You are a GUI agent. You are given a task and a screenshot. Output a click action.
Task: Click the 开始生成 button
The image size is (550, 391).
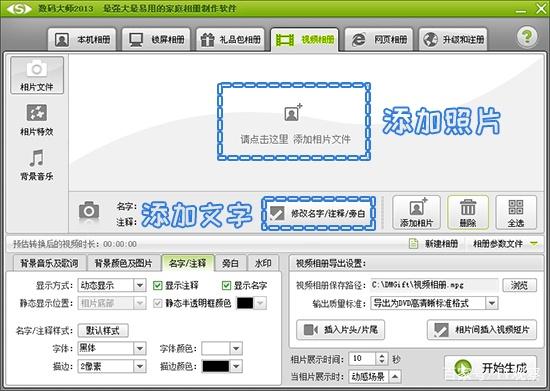pos(490,368)
